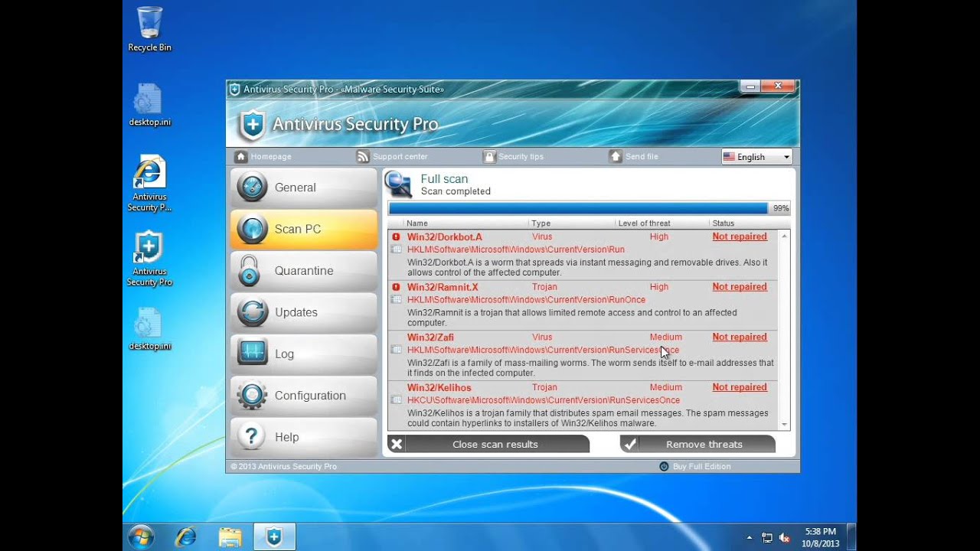Click the registry icon on the Win32/Kelihos path row
The width and height of the screenshot is (980, 551).
tap(397, 400)
